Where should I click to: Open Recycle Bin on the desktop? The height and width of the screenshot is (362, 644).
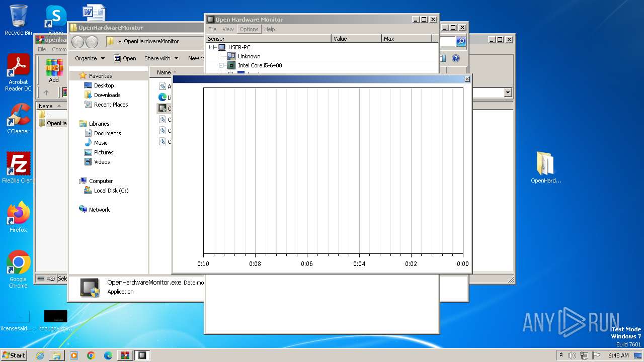point(18,20)
